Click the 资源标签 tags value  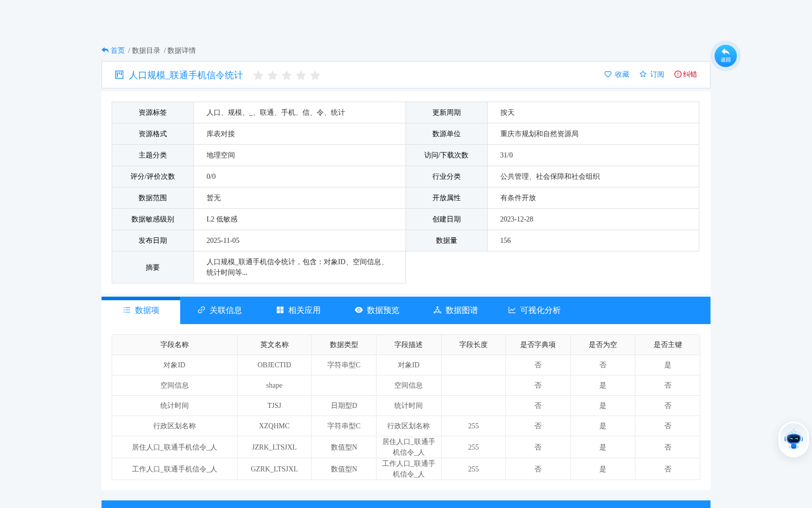(276, 112)
